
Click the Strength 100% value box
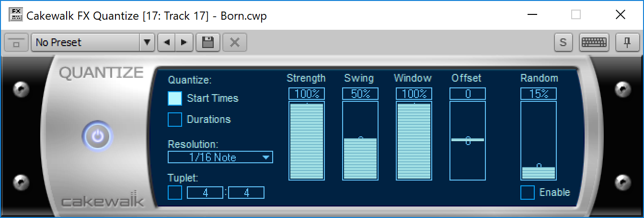tap(307, 94)
